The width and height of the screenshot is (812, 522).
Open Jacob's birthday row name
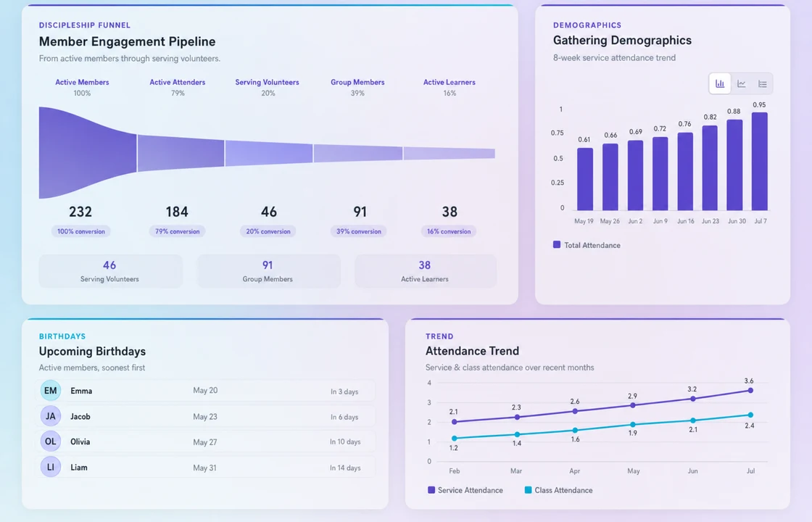tap(80, 416)
